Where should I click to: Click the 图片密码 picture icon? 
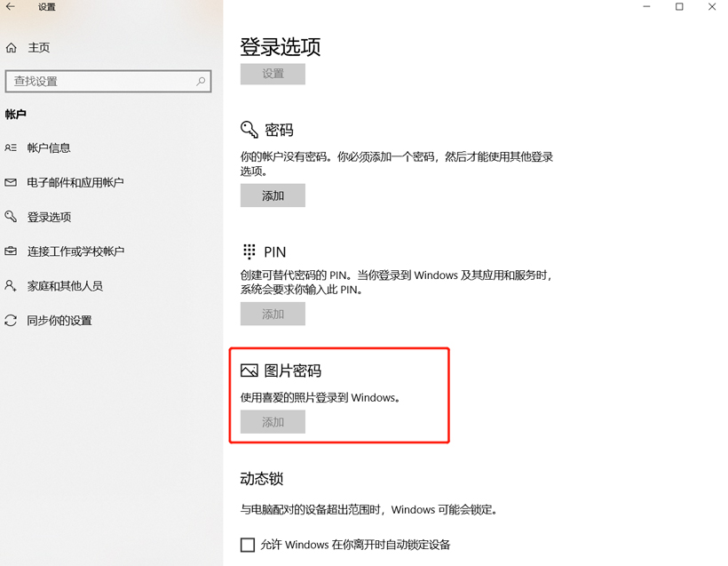[x=249, y=371]
